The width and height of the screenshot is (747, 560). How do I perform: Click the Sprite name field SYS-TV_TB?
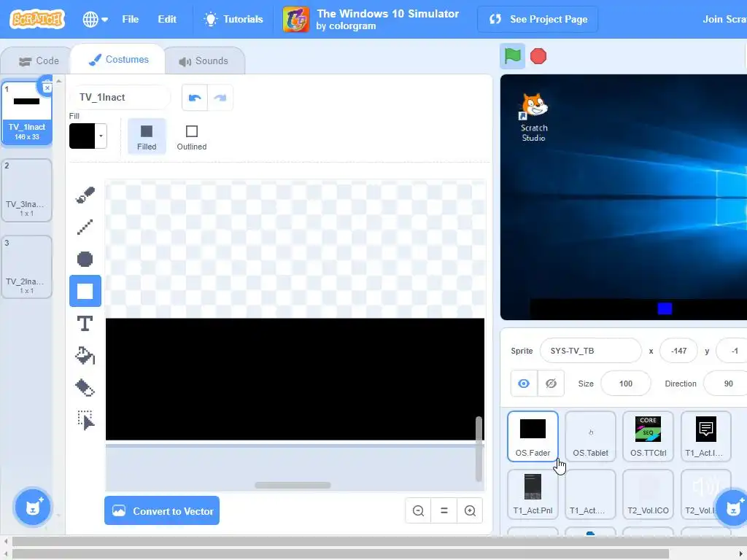coord(591,351)
